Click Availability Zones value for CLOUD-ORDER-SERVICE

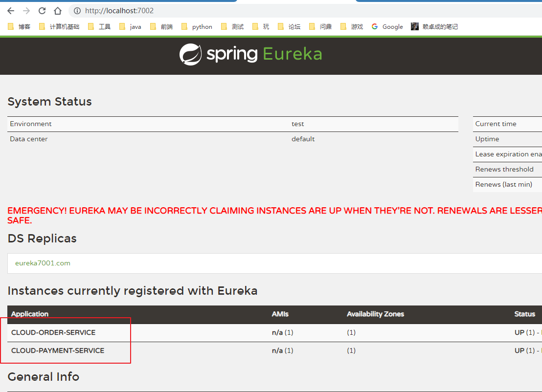pos(351,332)
